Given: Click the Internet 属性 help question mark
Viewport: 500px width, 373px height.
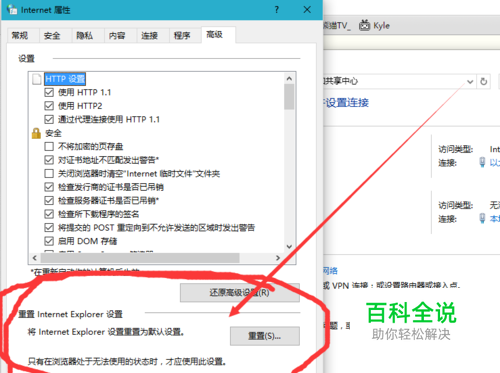Looking at the screenshot, I should (x=277, y=10).
